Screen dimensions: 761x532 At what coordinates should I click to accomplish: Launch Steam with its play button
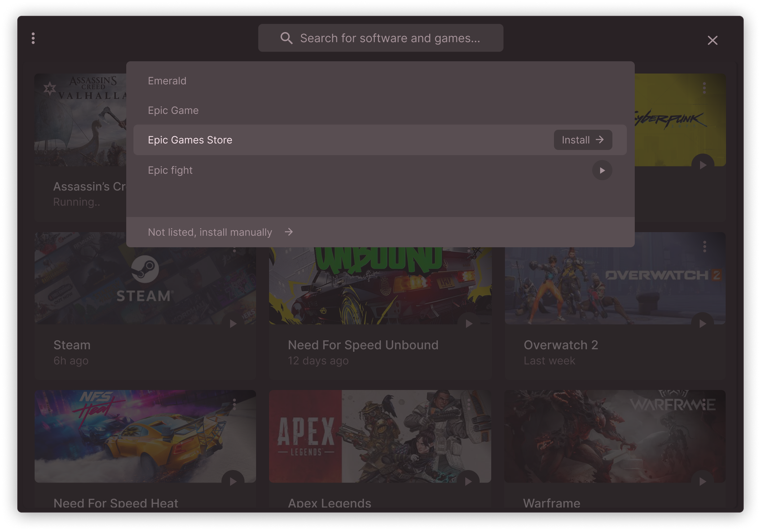pos(233,324)
